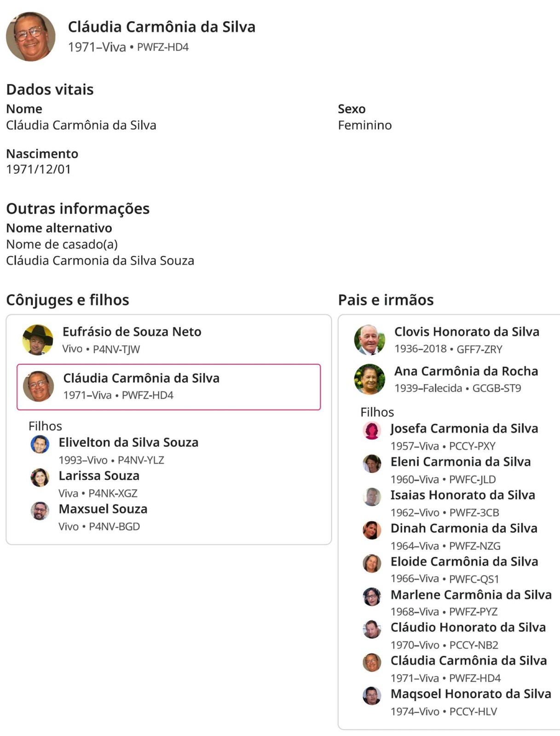
Task: Open Larissa Souza's avatar picture
Action: coord(40,477)
